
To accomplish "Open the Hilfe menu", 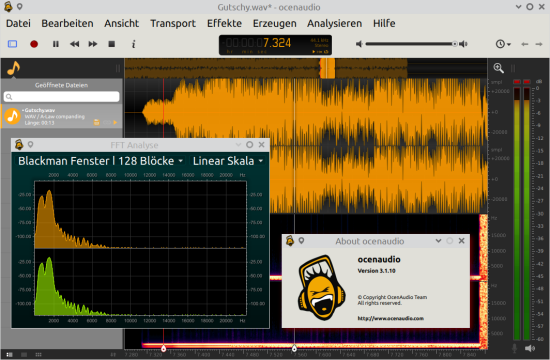I will pos(384,23).
